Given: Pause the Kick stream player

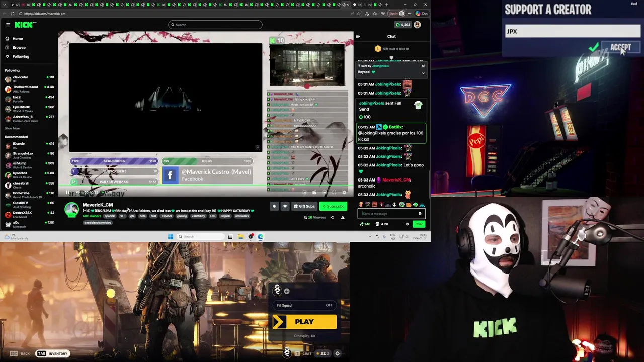Looking at the screenshot, I should [67, 192].
